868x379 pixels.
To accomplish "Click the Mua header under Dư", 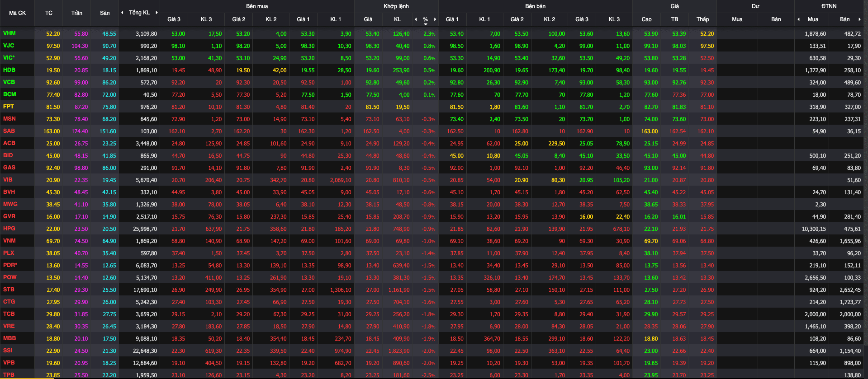I will pos(737,19).
